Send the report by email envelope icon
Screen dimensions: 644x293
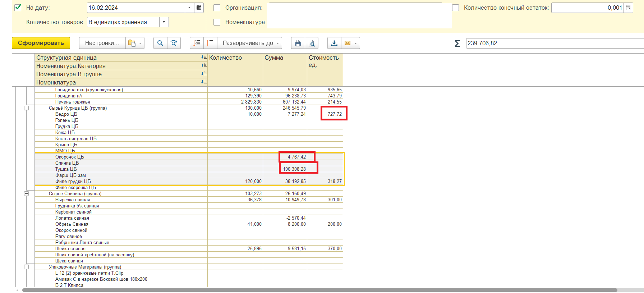348,43
